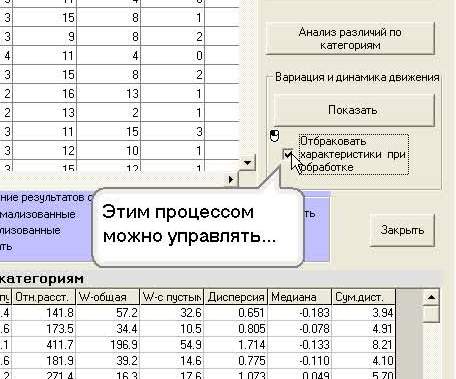456x379 pixels.
Task: Select the Дисперсия column header
Action: point(235,297)
